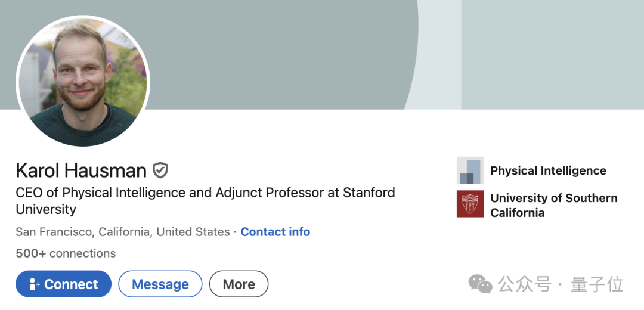Click the name Karol Hausman
This screenshot has width=644, height=310.
pyautogui.click(x=81, y=170)
